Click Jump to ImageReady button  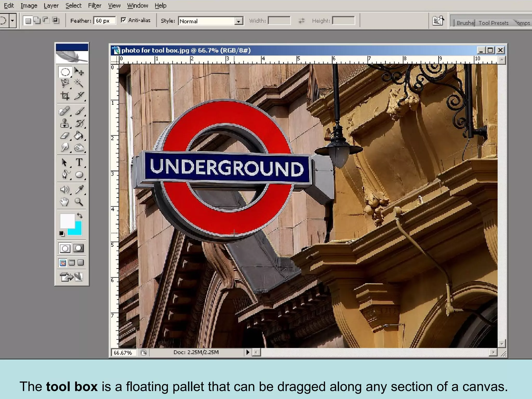coord(71,277)
